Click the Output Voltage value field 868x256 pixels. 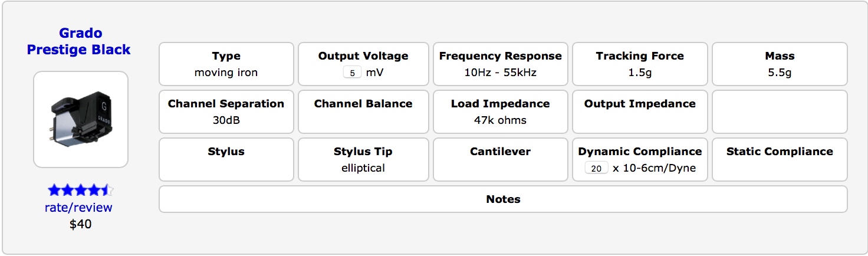pyautogui.click(x=352, y=73)
